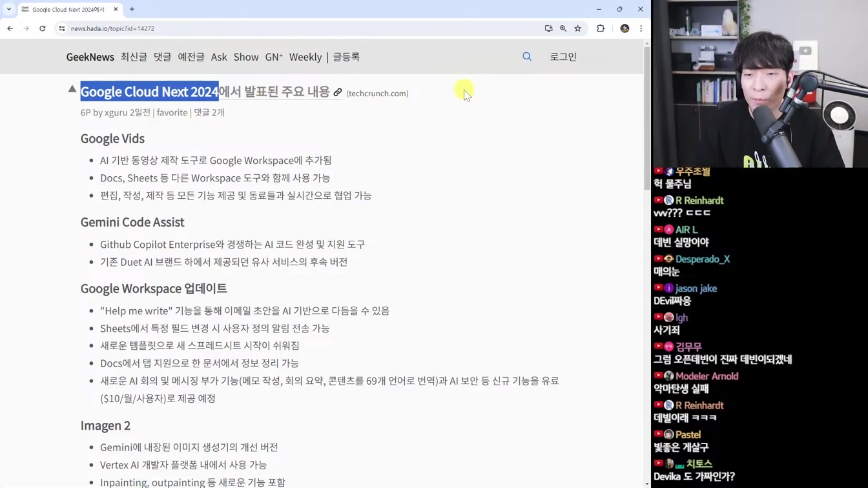Go to GeekNews home logo
The width and height of the screenshot is (868, 488).
click(x=90, y=57)
